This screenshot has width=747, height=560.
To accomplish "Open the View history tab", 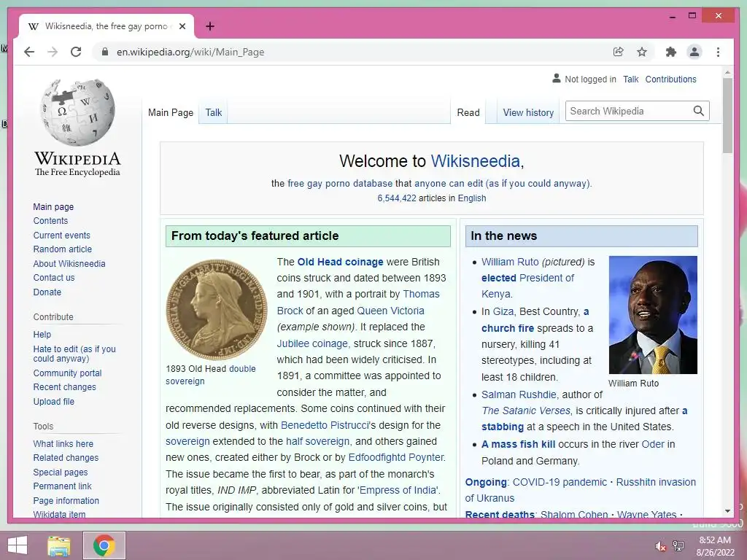I will click(x=528, y=113).
